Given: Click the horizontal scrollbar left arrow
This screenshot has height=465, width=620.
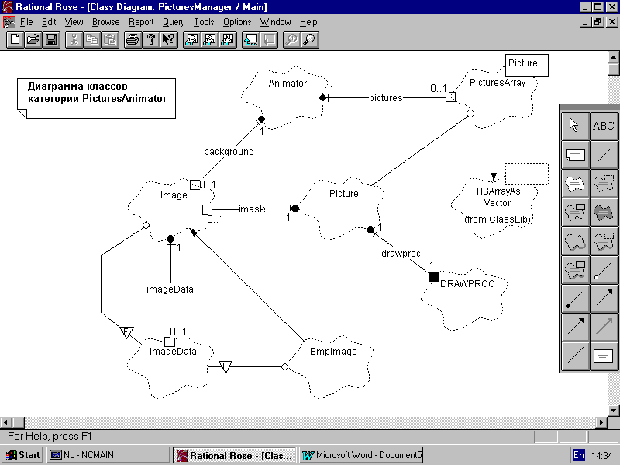Looking at the screenshot, I should [7, 419].
